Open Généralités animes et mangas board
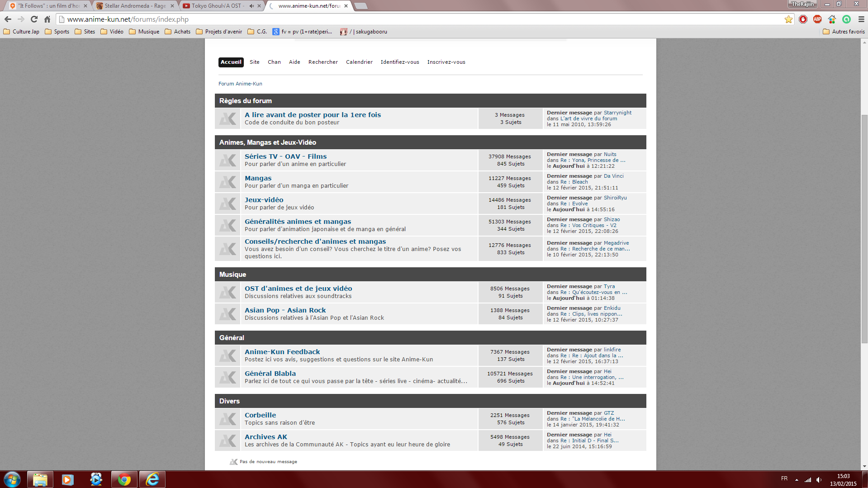Viewport: 868px width, 488px height. coord(298,222)
